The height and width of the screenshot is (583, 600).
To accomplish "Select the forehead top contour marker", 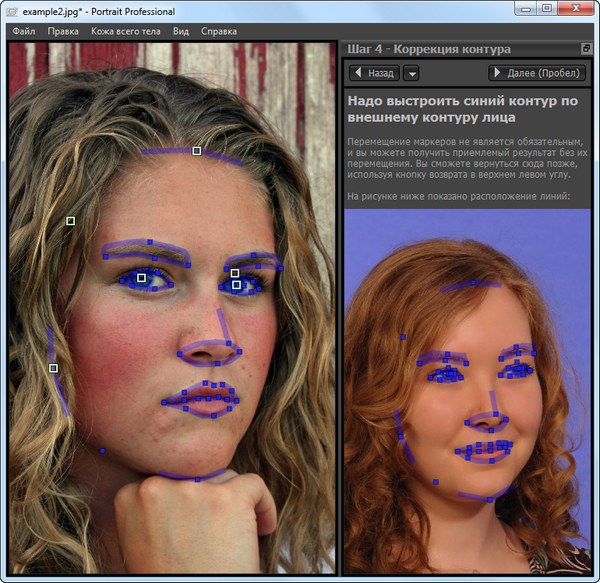I will 197,151.
